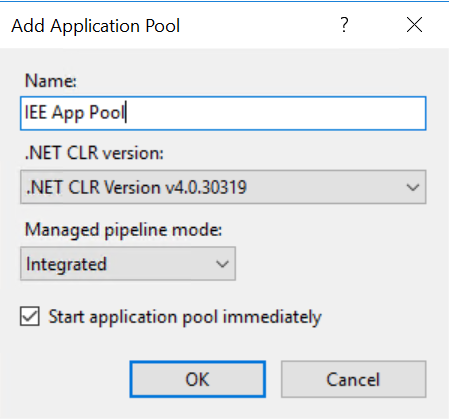Click the chevron beside Integrated
The image size is (449, 419).
click(222, 264)
